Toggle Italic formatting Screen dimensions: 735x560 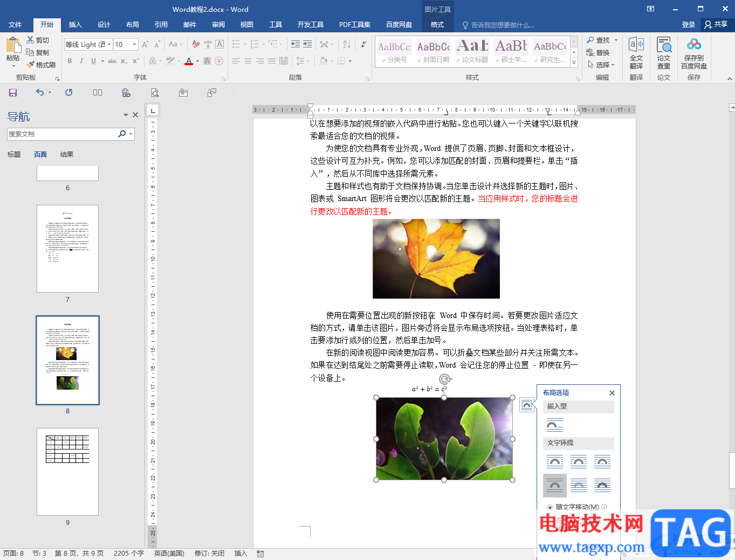pyautogui.click(x=81, y=61)
